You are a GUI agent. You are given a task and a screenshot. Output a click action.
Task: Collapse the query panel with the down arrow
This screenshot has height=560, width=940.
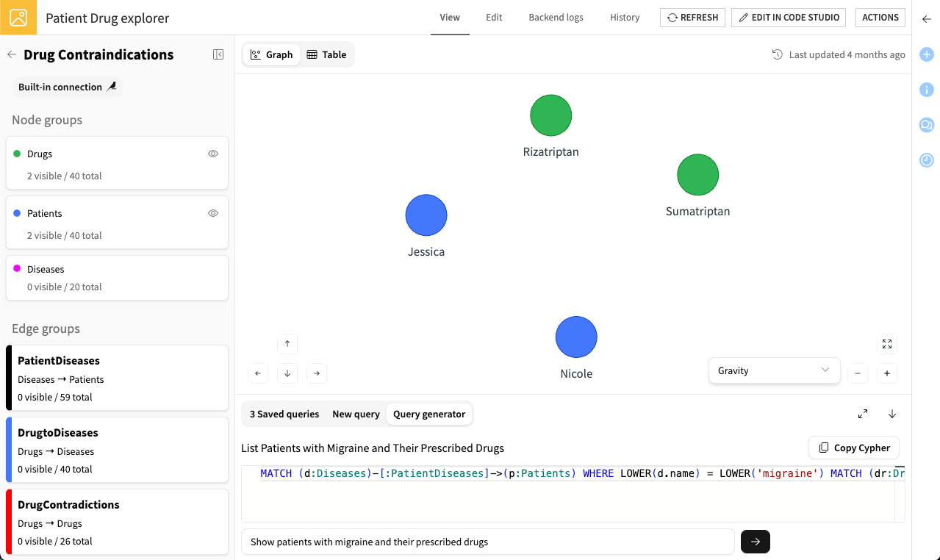(891, 414)
